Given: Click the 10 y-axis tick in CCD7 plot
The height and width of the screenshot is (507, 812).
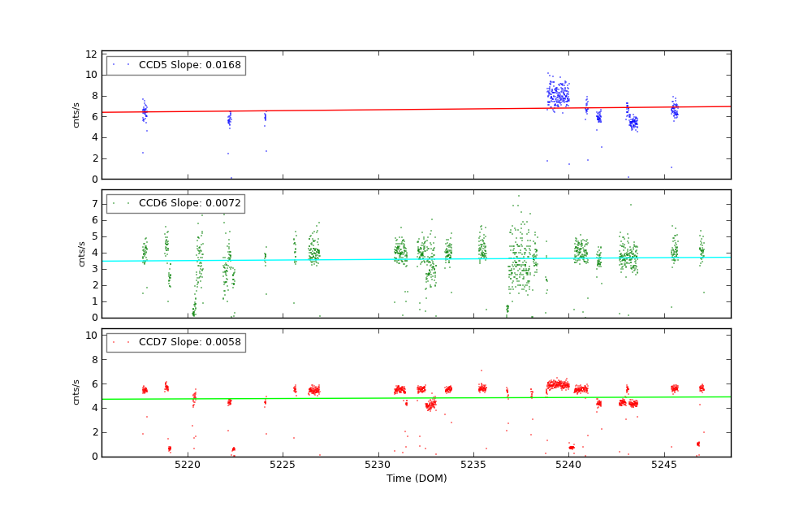Looking at the screenshot, I should pyautogui.click(x=93, y=336).
